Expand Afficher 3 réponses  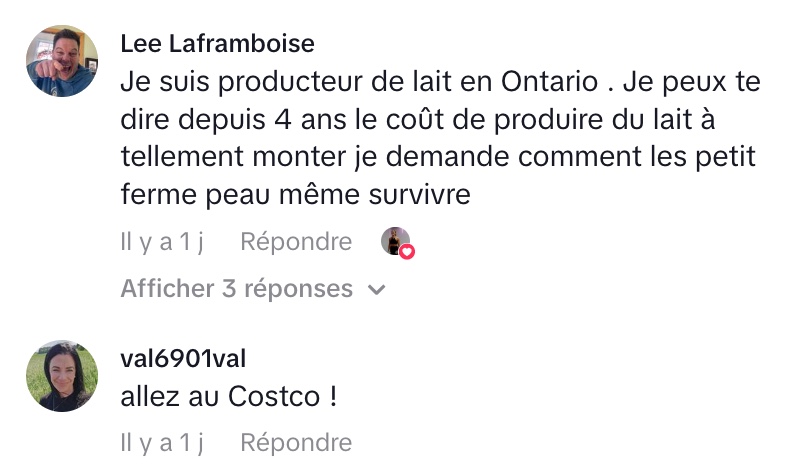tap(237, 289)
